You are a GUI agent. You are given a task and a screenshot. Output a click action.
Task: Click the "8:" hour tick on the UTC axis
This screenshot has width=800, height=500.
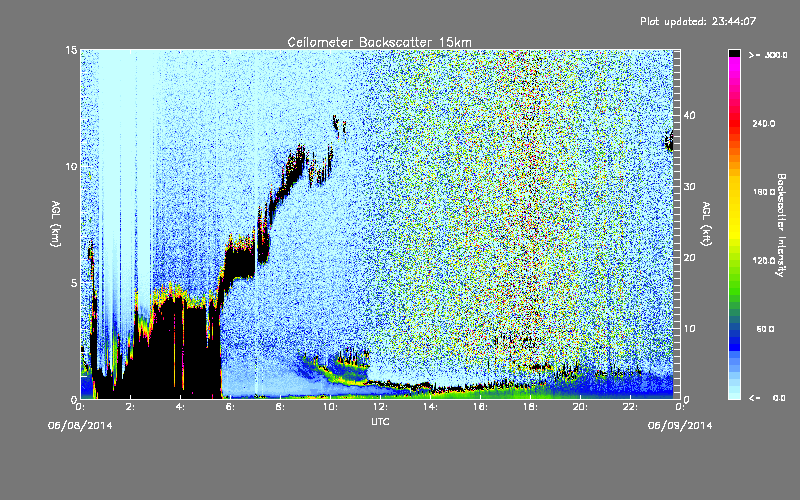tap(281, 407)
